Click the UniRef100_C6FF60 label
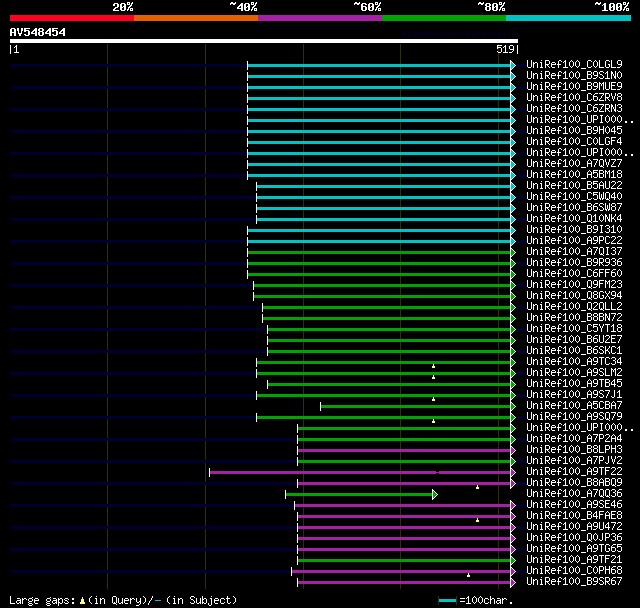This screenshot has width=640, height=608. pyautogui.click(x=574, y=274)
